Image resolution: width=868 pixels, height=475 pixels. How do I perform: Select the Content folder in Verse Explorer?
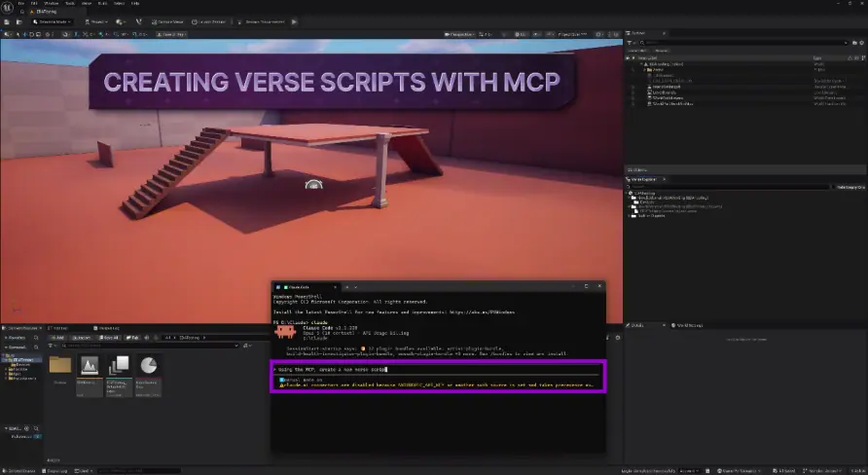tap(644, 202)
